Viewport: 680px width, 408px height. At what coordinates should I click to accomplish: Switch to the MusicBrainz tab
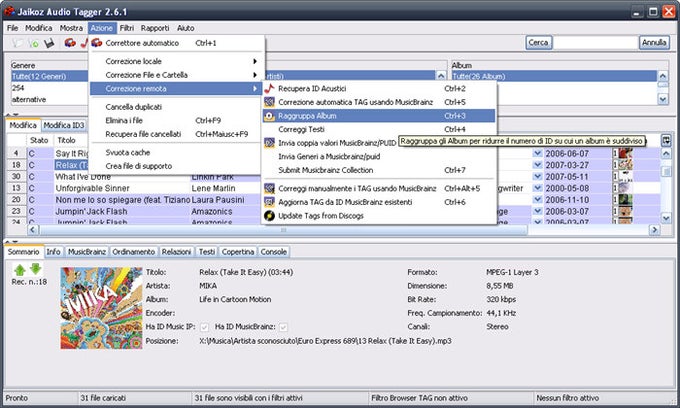pyautogui.click(x=87, y=252)
